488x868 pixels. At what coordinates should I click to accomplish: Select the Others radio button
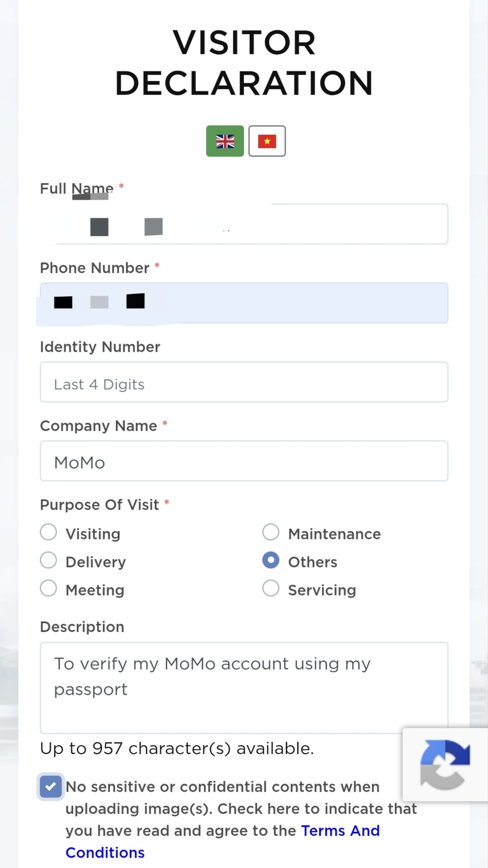[271, 560]
